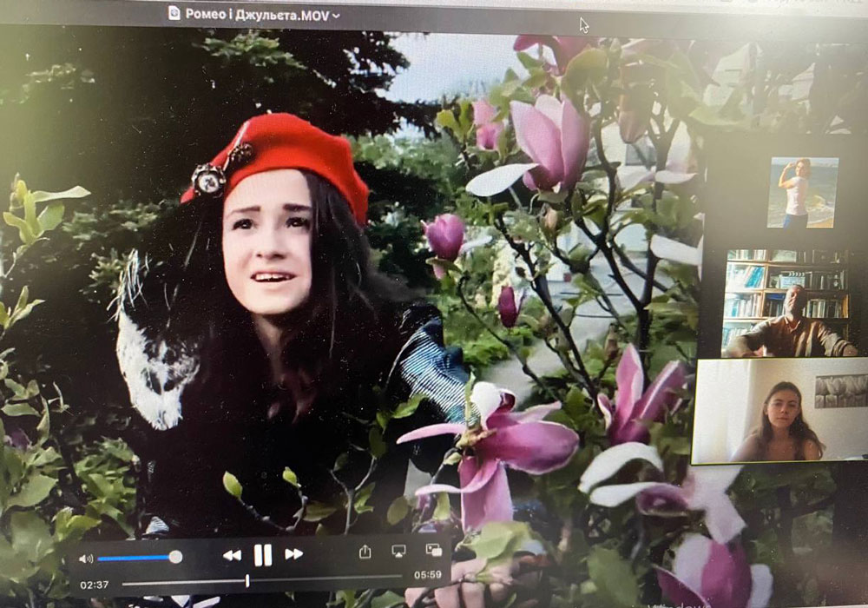Select the beach photo participant thumbnail
This screenshot has height=608, width=868.
(803, 193)
